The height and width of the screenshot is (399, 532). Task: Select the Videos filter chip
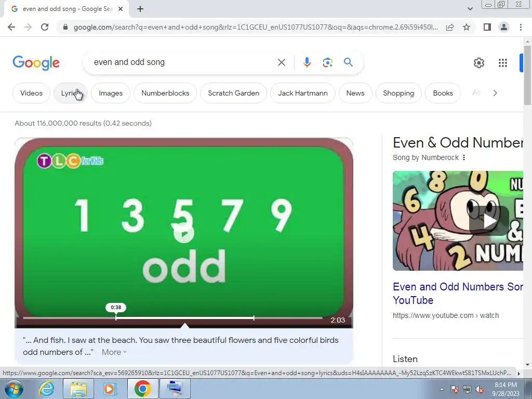31,93
